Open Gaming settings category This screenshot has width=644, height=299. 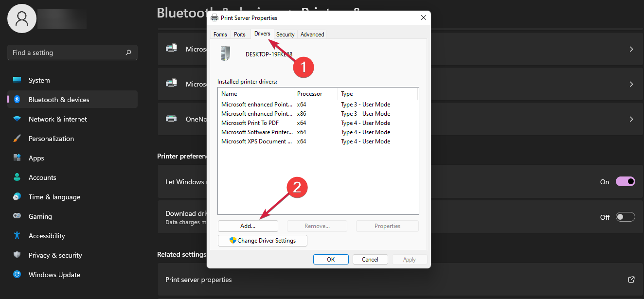click(72, 216)
